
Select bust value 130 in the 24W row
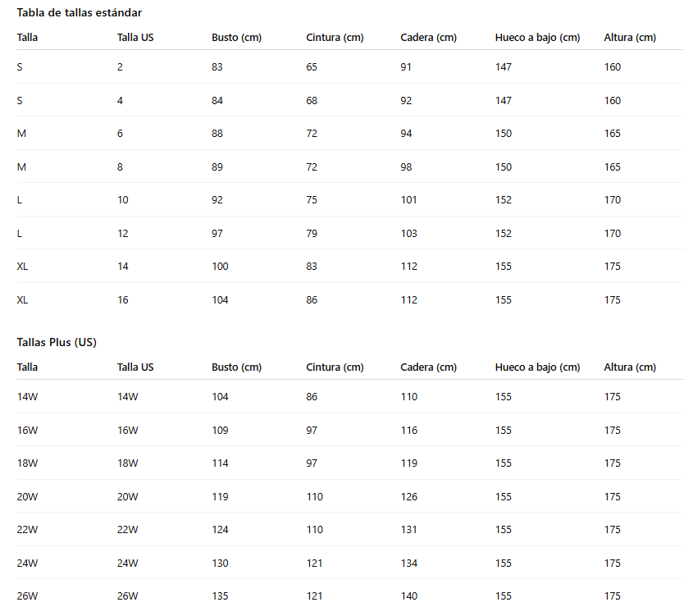pos(220,564)
